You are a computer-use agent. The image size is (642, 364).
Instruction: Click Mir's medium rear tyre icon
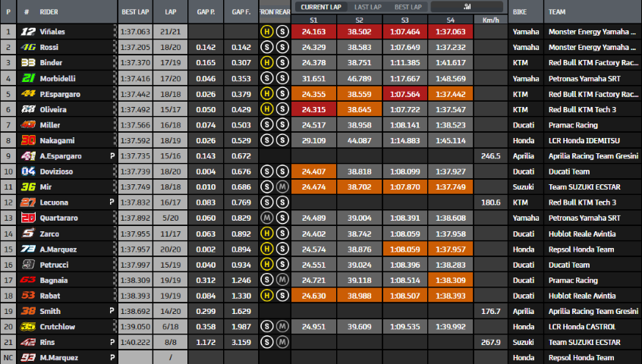pyautogui.click(x=282, y=187)
